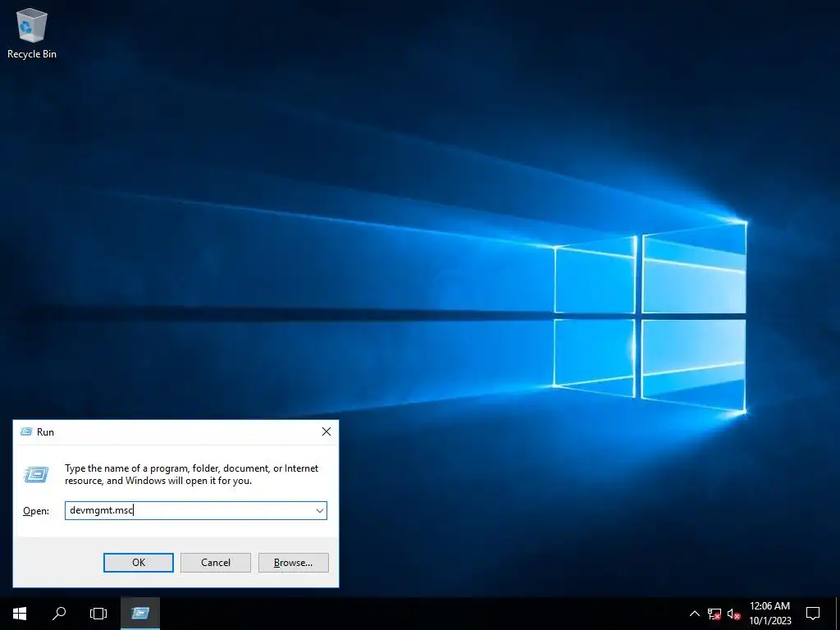Click the Show desktop strip by Action Center

click(x=838, y=614)
